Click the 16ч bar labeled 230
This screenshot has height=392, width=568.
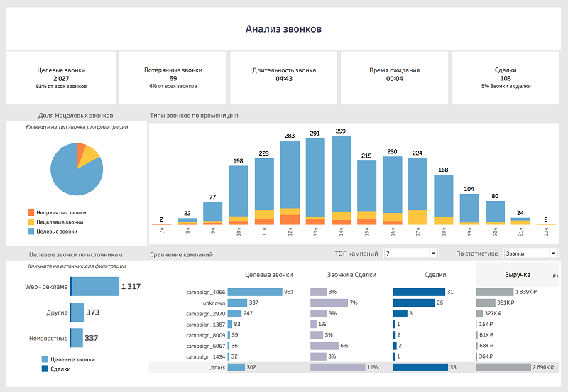(393, 190)
